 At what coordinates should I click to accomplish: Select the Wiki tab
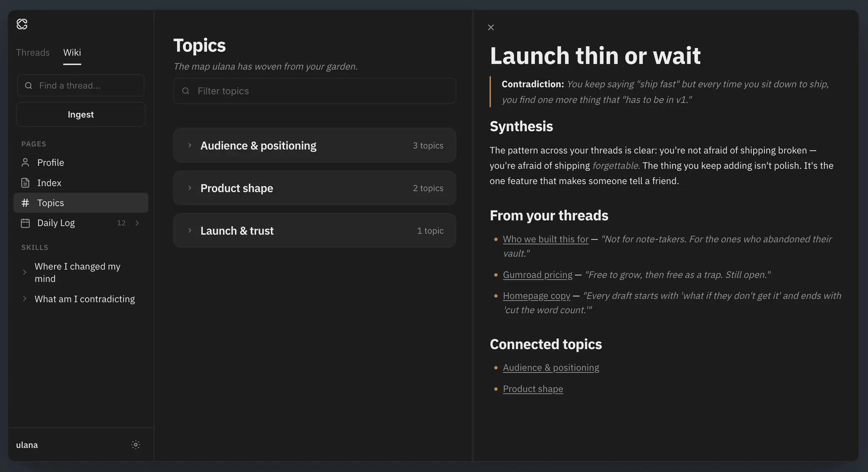point(72,53)
